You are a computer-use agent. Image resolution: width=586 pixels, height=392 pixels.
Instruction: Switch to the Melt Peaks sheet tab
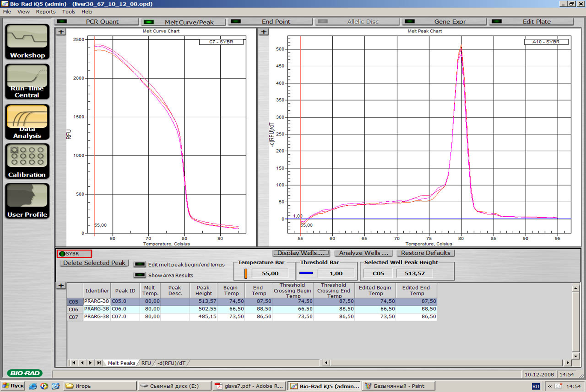click(121, 363)
